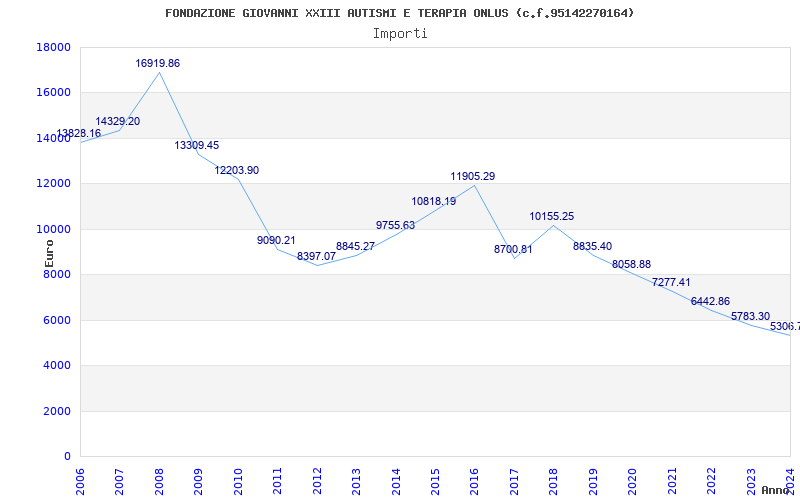Click the 10000 y-axis tick label
Viewport: 800px width, 500px height.
54,229
